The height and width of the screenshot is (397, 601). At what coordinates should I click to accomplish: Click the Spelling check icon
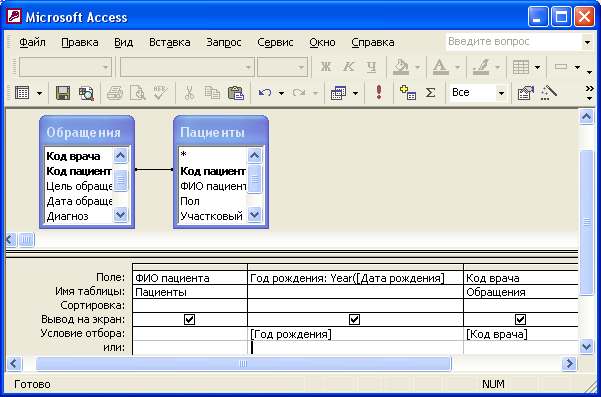pos(161,93)
